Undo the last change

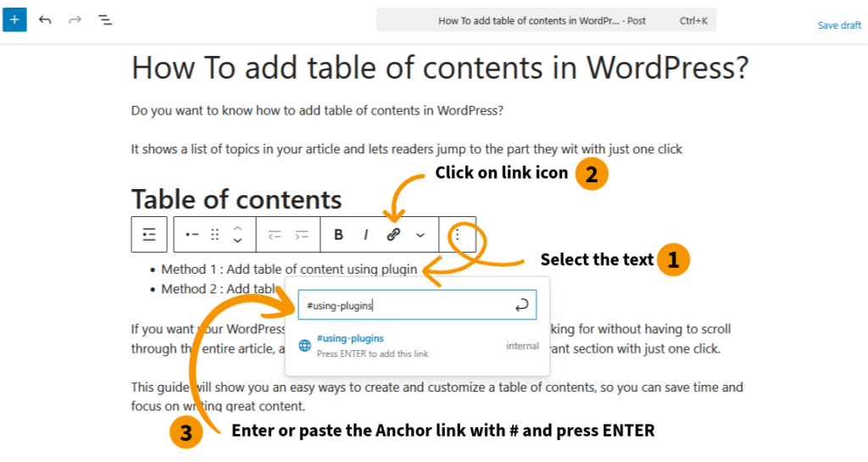pyautogui.click(x=45, y=19)
